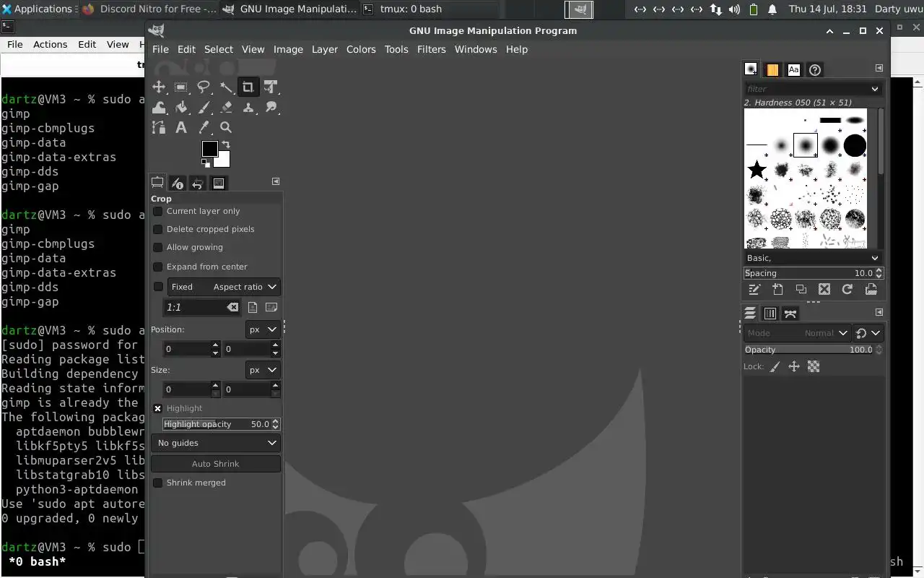This screenshot has width=924, height=578.
Task: Select the Rectangle Select tool
Action: 181,87
